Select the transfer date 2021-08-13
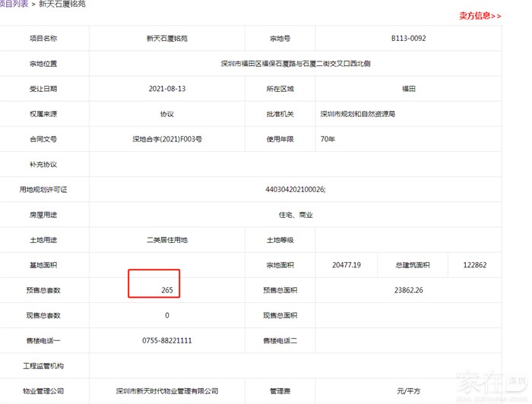Image resolution: width=532 pixels, height=404 pixels. point(166,89)
